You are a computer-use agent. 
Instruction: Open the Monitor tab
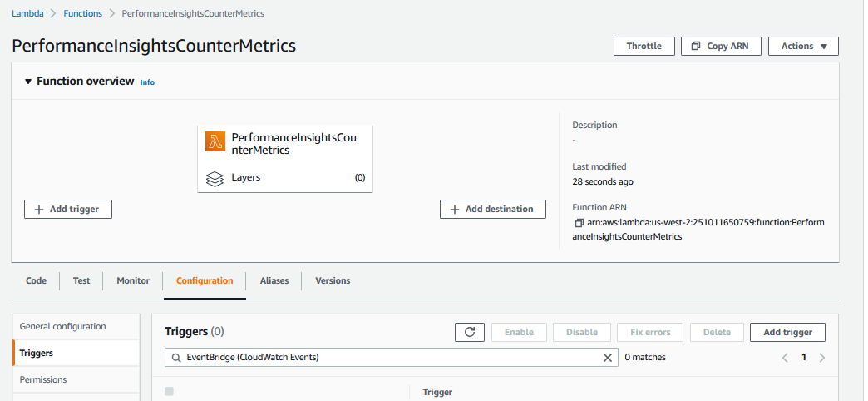(133, 281)
